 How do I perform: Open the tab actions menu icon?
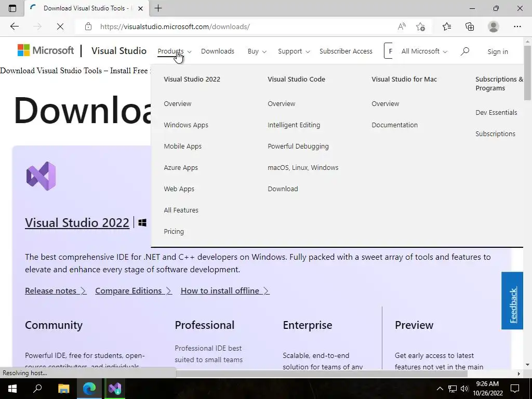[12, 8]
